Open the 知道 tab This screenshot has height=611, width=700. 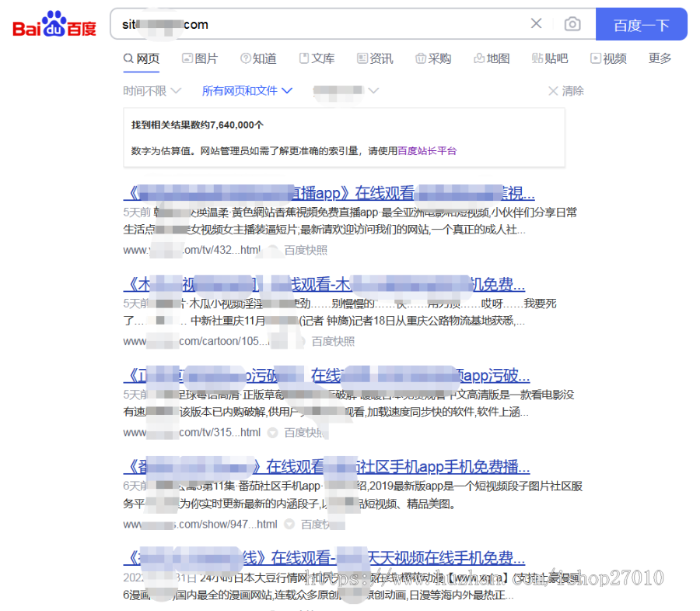(x=258, y=58)
